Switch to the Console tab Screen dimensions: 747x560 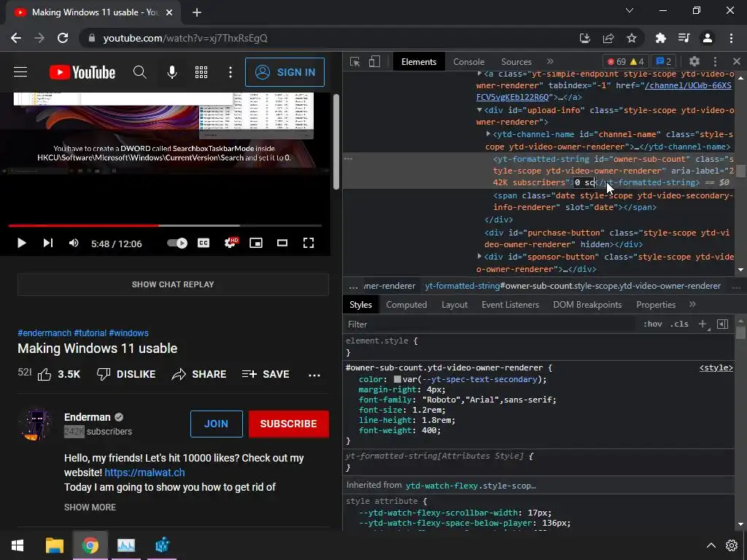pyautogui.click(x=469, y=62)
